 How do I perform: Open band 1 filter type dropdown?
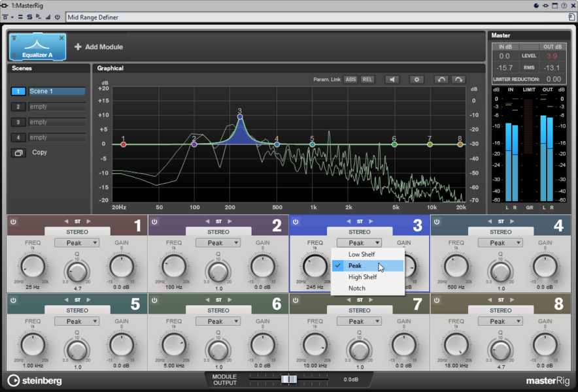coord(76,243)
